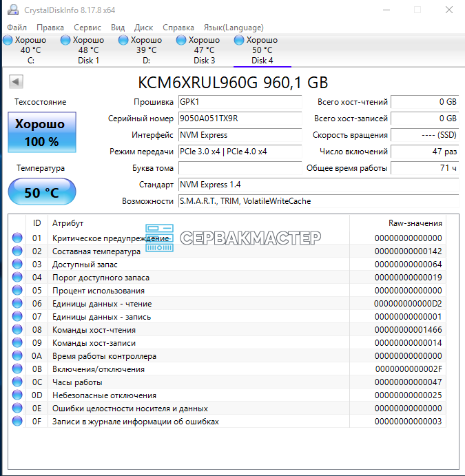Click the Хорошо 100 % health status button
Viewport: 465px width, 476px height.
tap(42, 132)
